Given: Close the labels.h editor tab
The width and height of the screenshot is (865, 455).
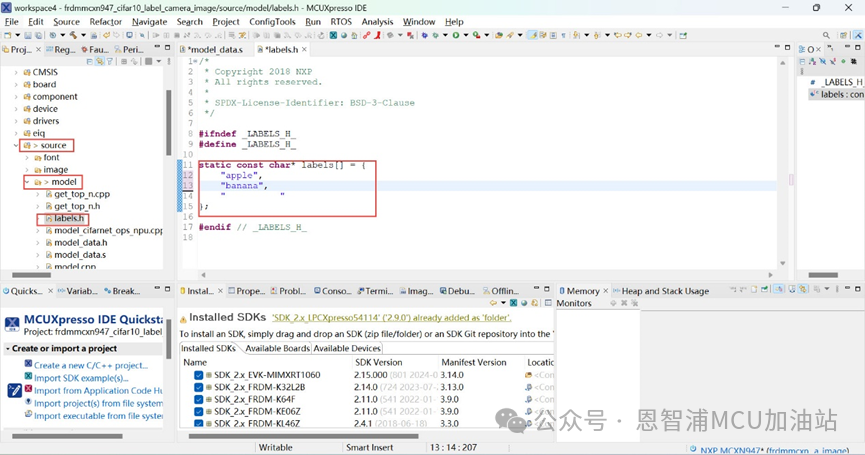Looking at the screenshot, I should 304,49.
